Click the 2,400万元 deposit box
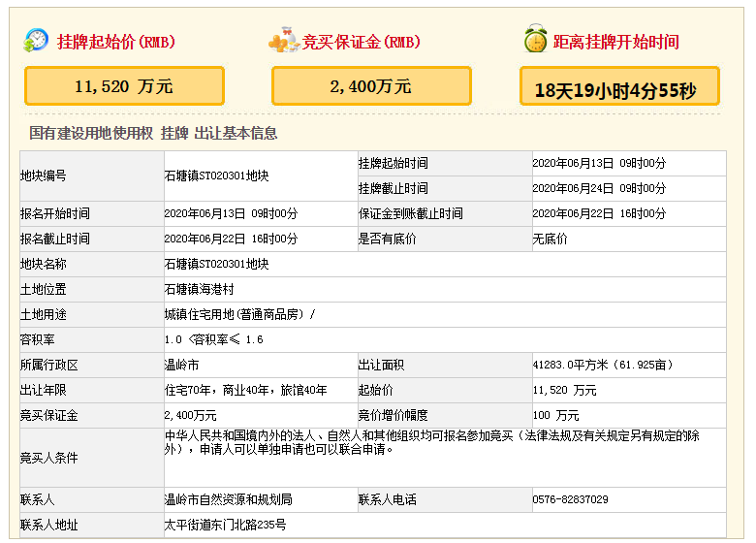Screen dimensions: 756x543 click(371, 86)
